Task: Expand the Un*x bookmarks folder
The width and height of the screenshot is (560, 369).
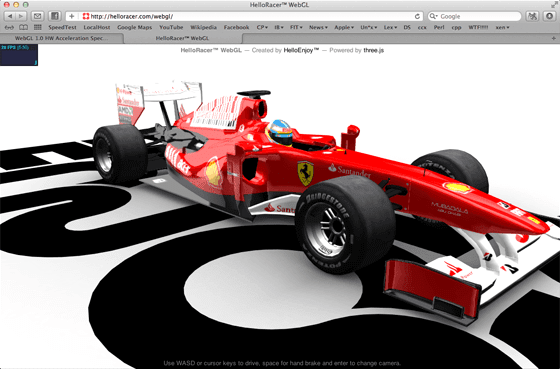Action: point(369,28)
